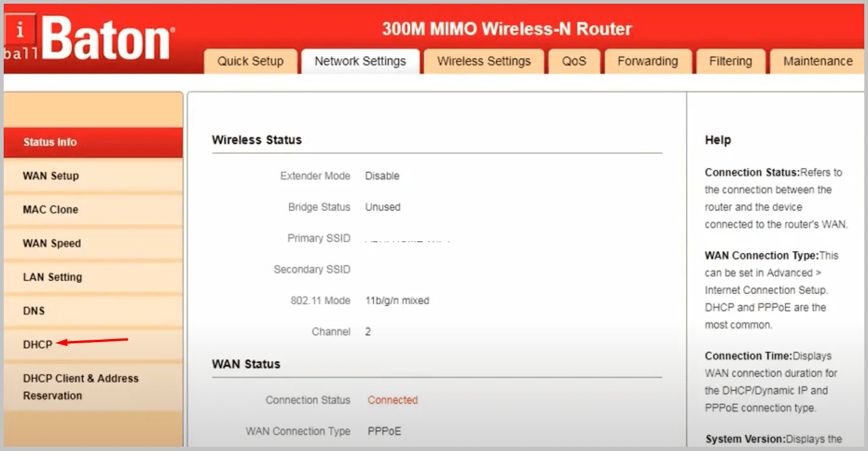Select the WAN Speed menu item

[x=51, y=244]
